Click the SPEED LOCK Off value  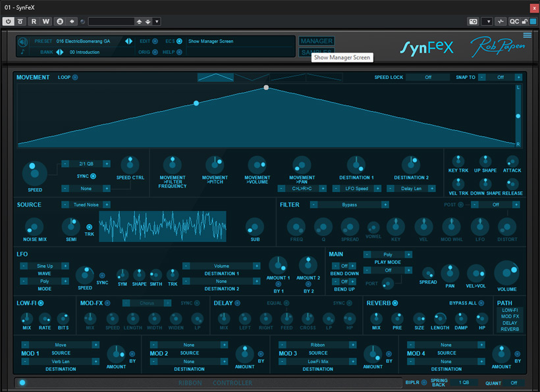(x=428, y=78)
